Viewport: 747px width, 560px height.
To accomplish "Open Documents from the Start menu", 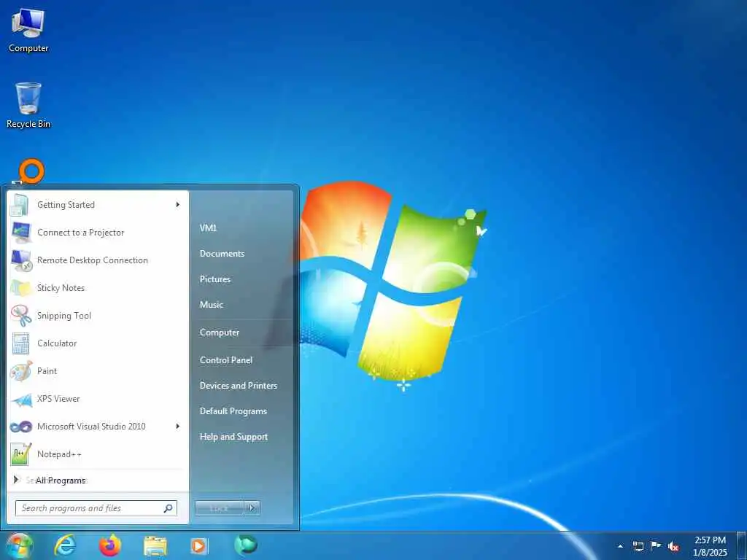I will coord(222,254).
